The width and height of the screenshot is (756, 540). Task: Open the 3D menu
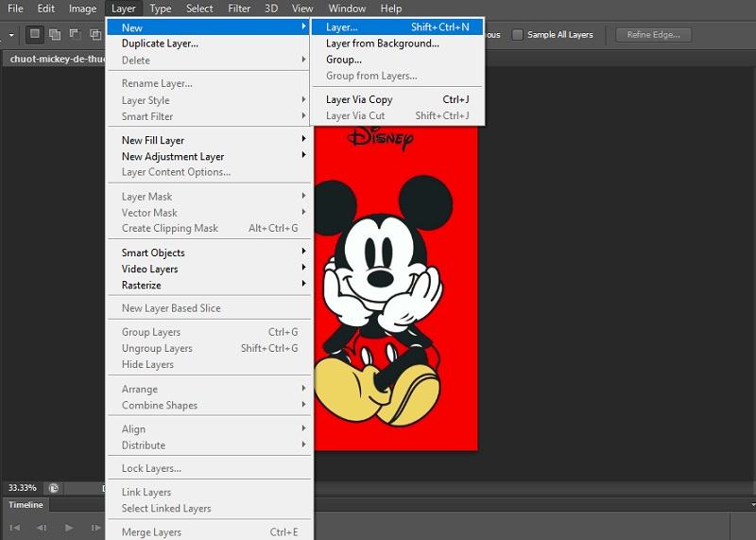[271, 9]
